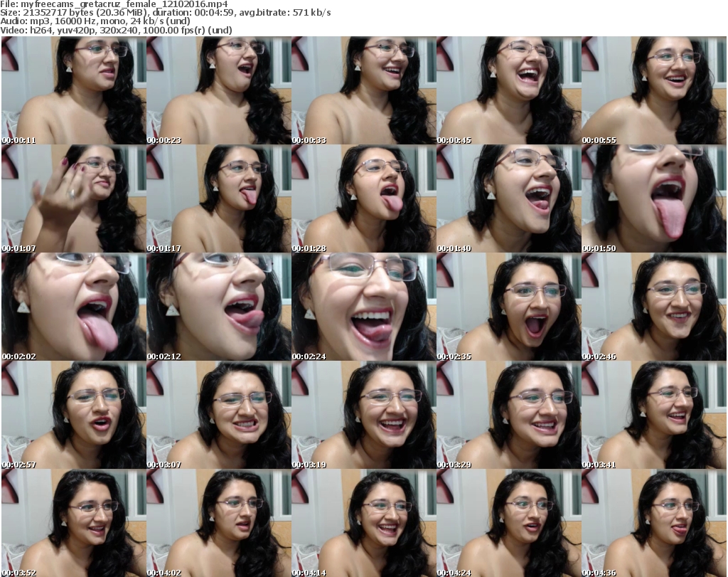Select the thumbnail stamped 00:00:23
Image resolution: width=728 pixels, height=577 pixels.
pyautogui.click(x=219, y=90)
